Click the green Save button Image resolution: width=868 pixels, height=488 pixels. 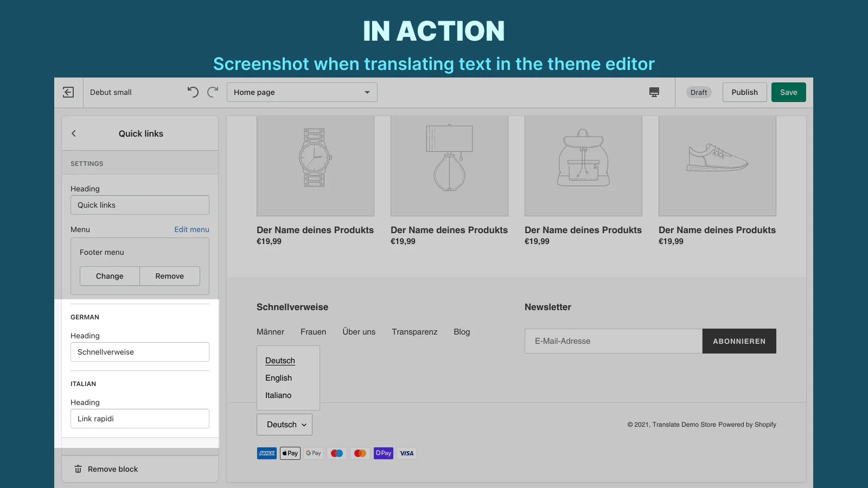click(789, 92)
